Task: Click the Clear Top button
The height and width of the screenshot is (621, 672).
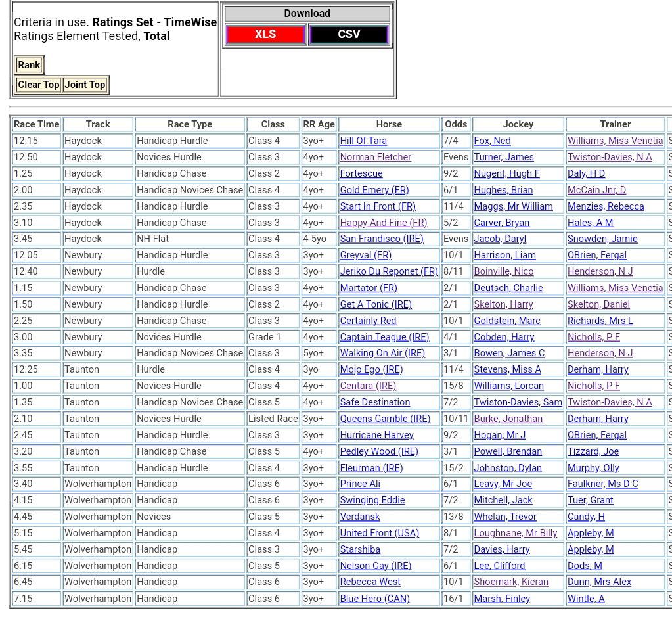Action: point(38,85)
